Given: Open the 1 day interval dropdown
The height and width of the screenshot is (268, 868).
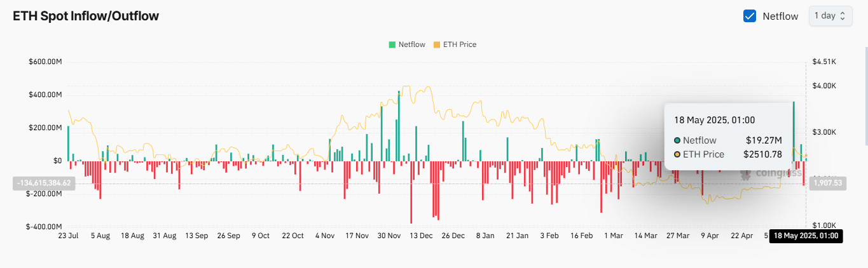Looking at the screenshot, I should pyautogui.click(x=829, y=16).
